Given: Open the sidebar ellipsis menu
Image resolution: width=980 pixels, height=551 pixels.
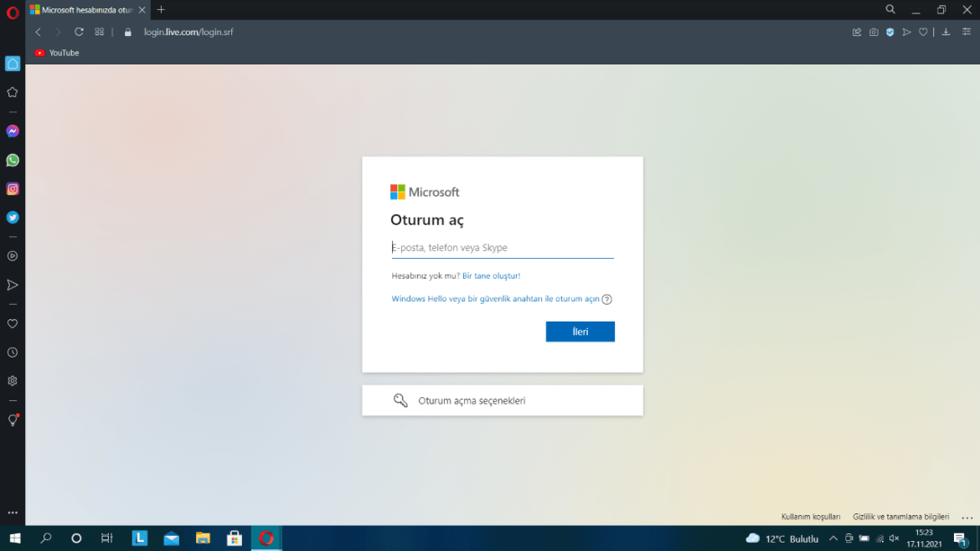Looking at the screenshot, I should click(x=12, y=512).
